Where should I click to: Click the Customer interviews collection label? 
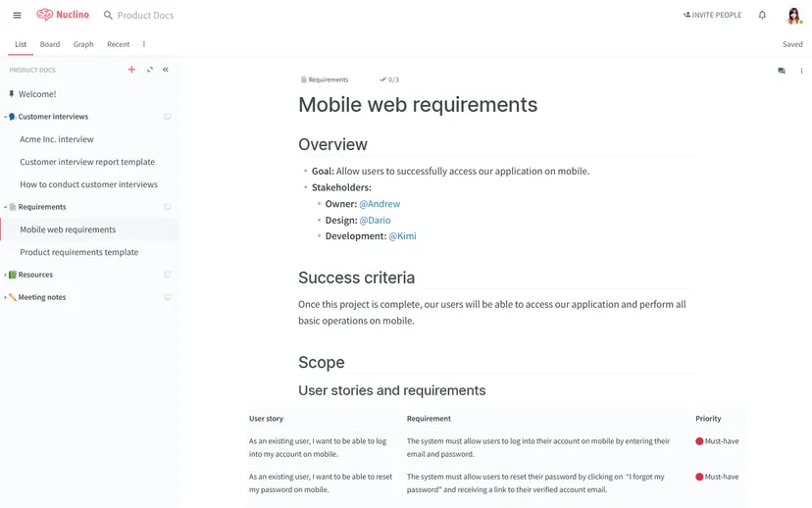[x=53, y=117]
